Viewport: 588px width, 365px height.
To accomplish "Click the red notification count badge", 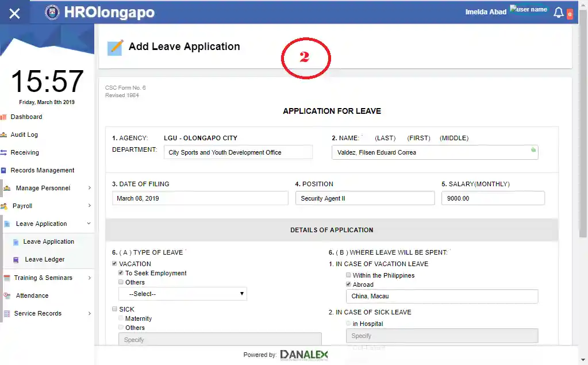I will (570, 14).
